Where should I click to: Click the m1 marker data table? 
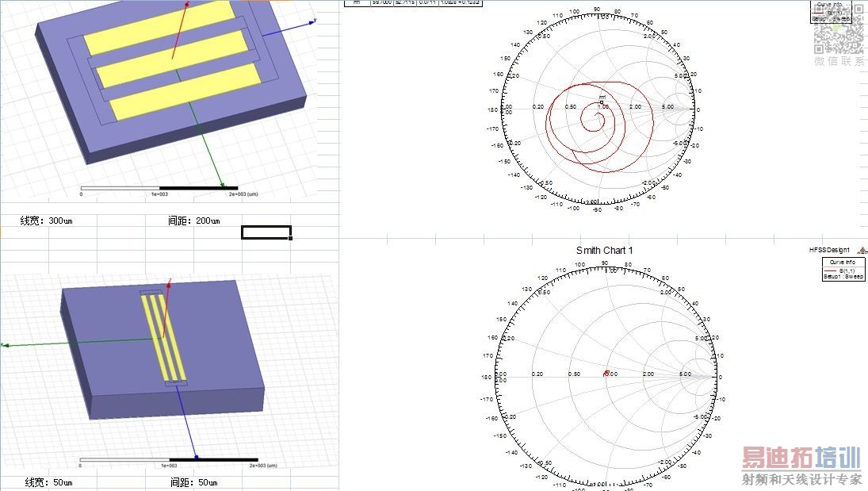[414, 2]
